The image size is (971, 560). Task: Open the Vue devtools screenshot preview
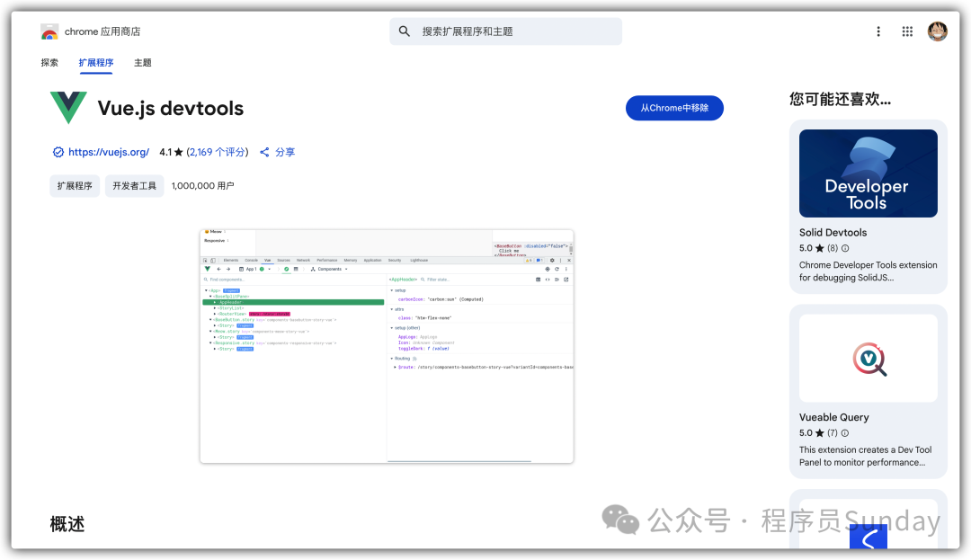387,346
